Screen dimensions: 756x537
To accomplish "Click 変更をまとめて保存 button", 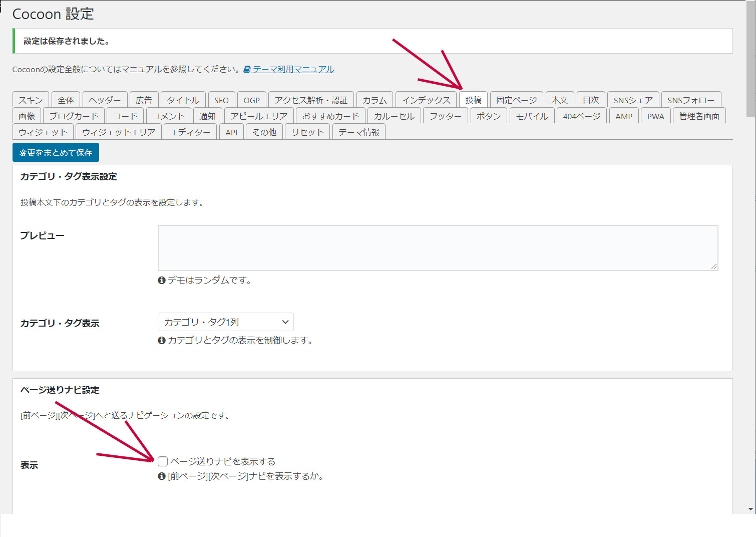I will (56, 152).
